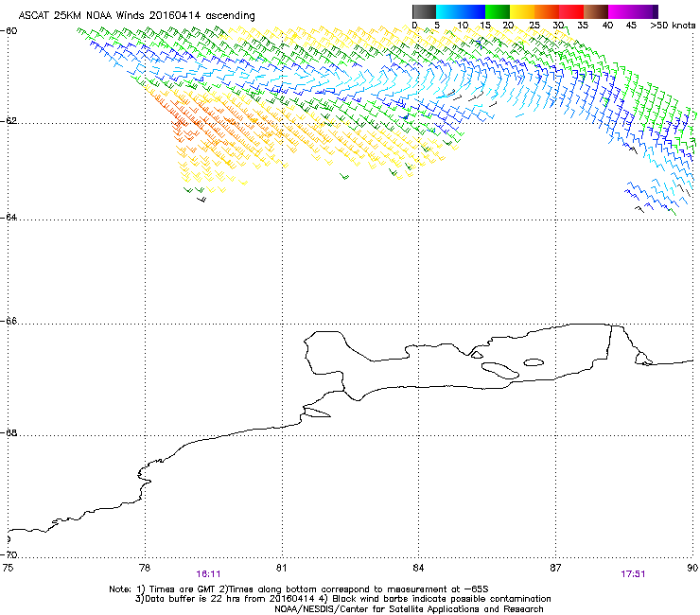Click the note line 'Times are GMT'
Image resolution: width=700 pixels, height=615 pixels.
pos(183,589)
